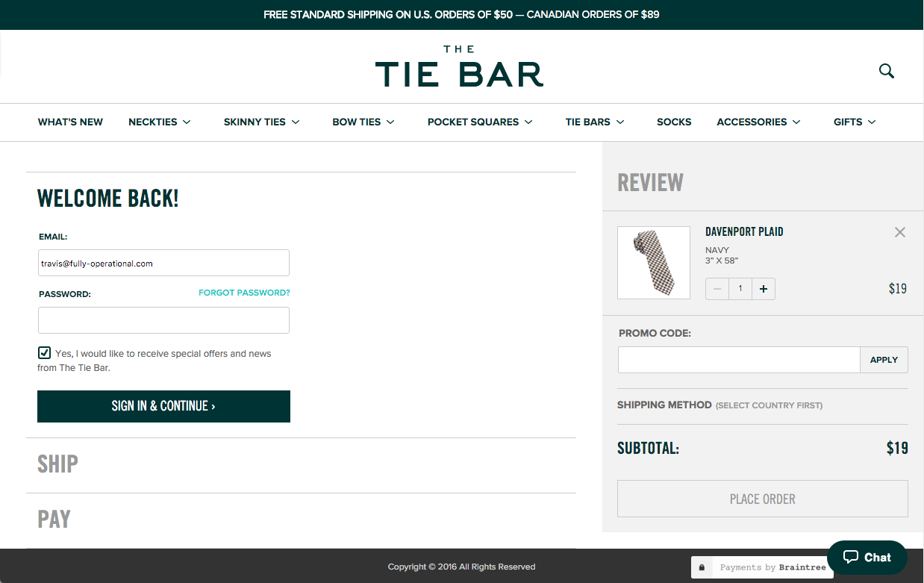Go to What's New page
Viewport: 924px width, 583px height.
pyautogui.click(x=70, y=122)
